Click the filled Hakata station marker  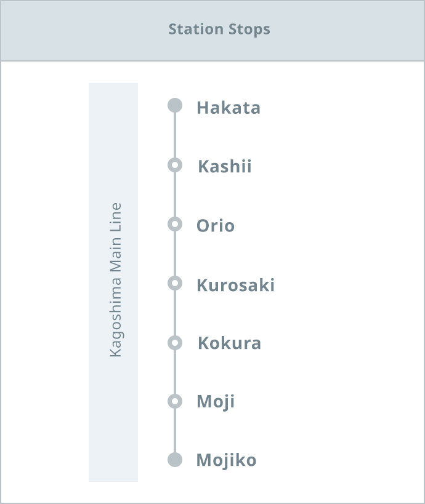tap(175, 105)
